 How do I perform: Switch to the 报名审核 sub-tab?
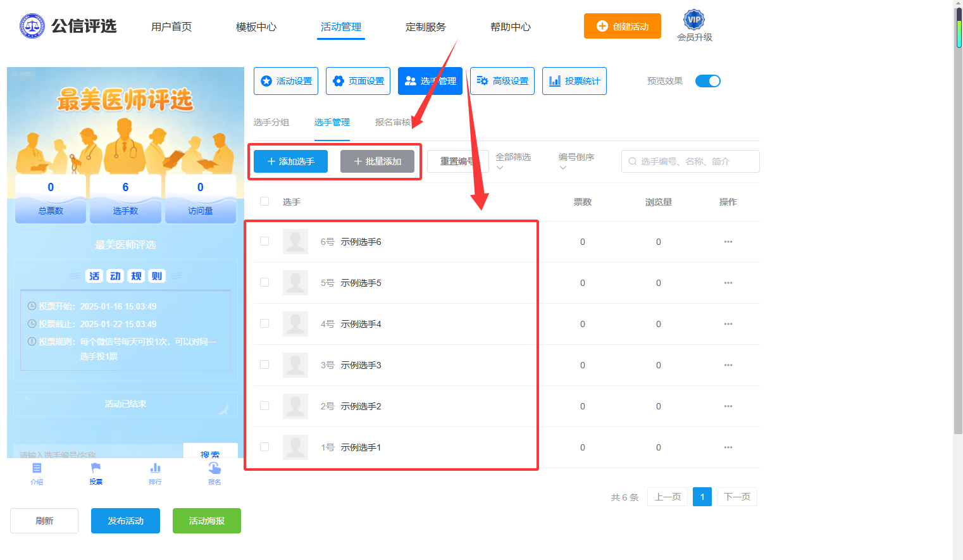[393, 122]
